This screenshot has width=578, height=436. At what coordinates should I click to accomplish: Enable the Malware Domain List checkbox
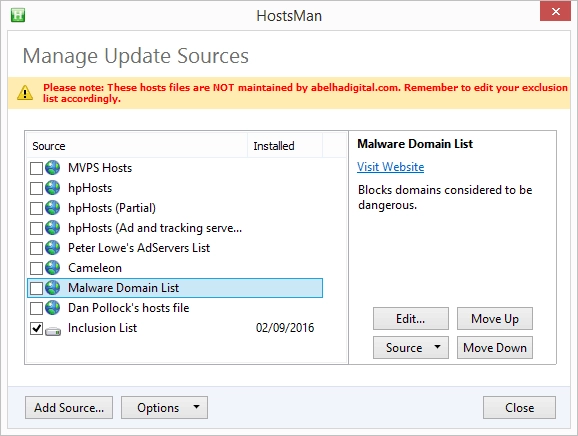[x=36, y=288]
